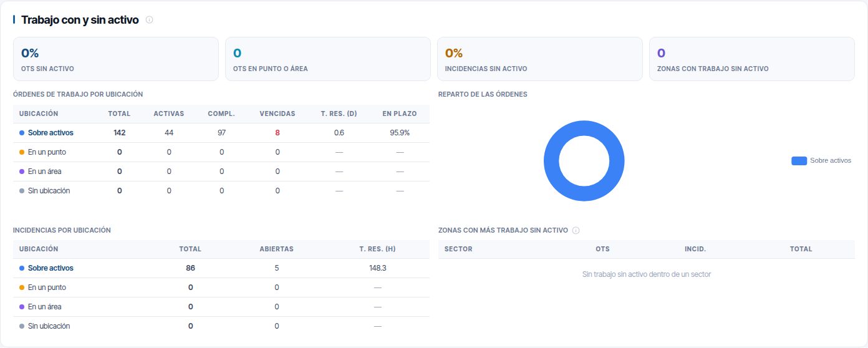Click the En plazo column header
This screenshot has height=348, width=868.
(x=400, y=114)
